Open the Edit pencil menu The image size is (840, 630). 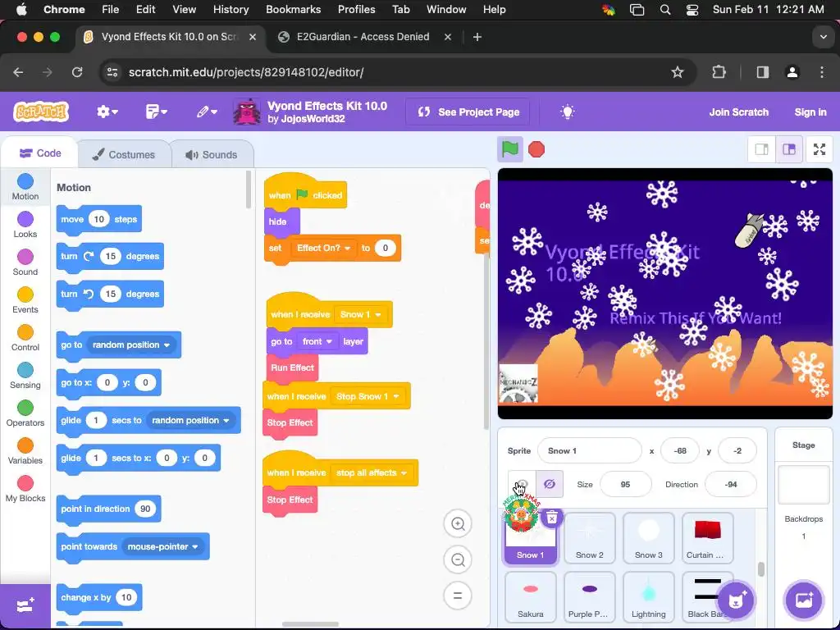pos(206,112)
